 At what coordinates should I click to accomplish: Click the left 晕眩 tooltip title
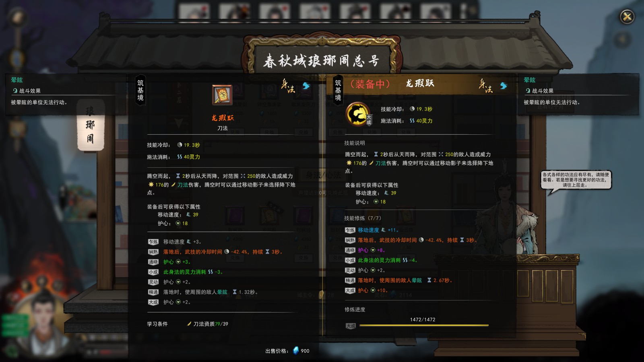[17, 80]
